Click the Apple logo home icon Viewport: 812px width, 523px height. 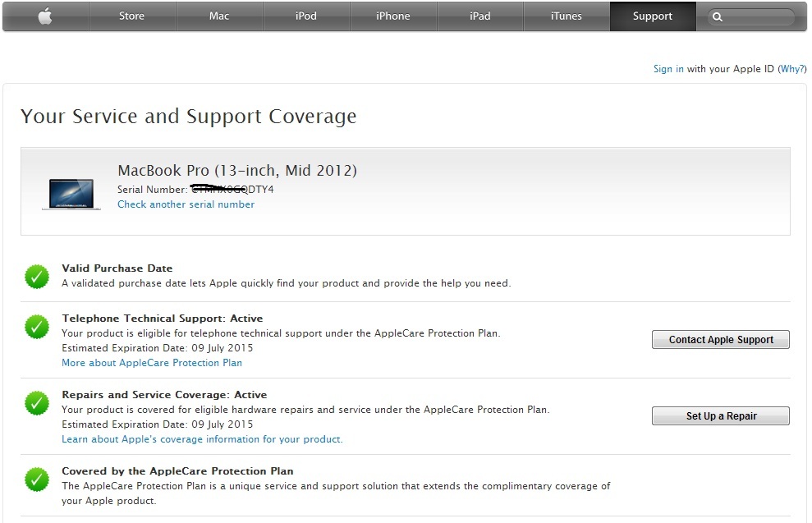(45, 16)
